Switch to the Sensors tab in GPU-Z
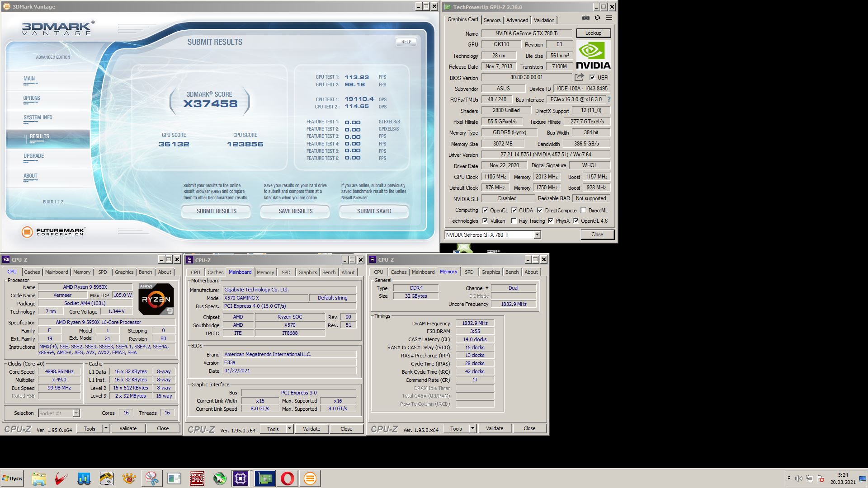868x488 pixels. (x=492, y=20)
